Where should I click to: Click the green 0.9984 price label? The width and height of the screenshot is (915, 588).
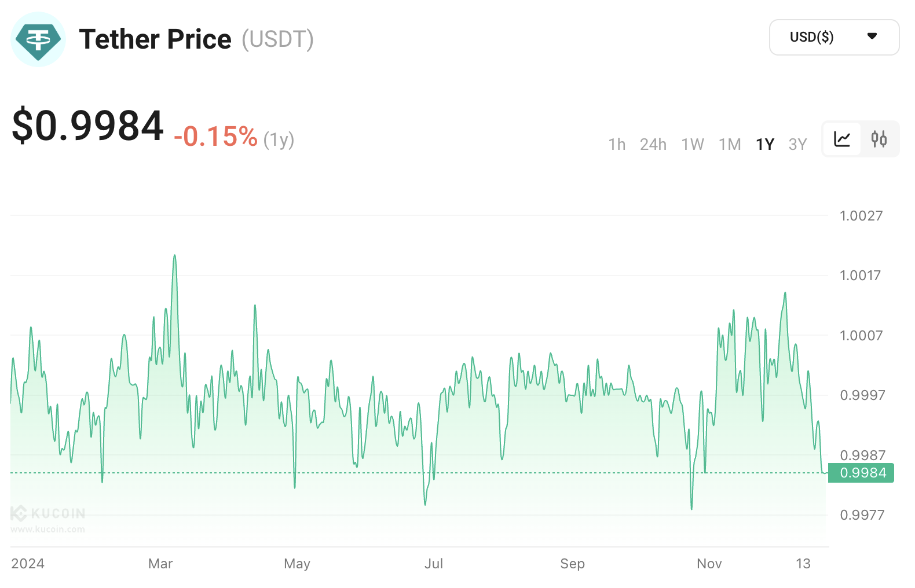tap(862, 473)
